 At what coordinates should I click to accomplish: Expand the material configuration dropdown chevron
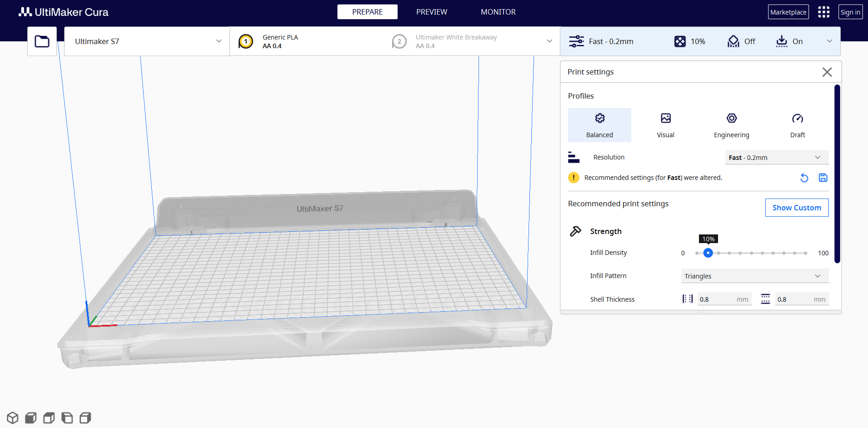coord(549,41)
